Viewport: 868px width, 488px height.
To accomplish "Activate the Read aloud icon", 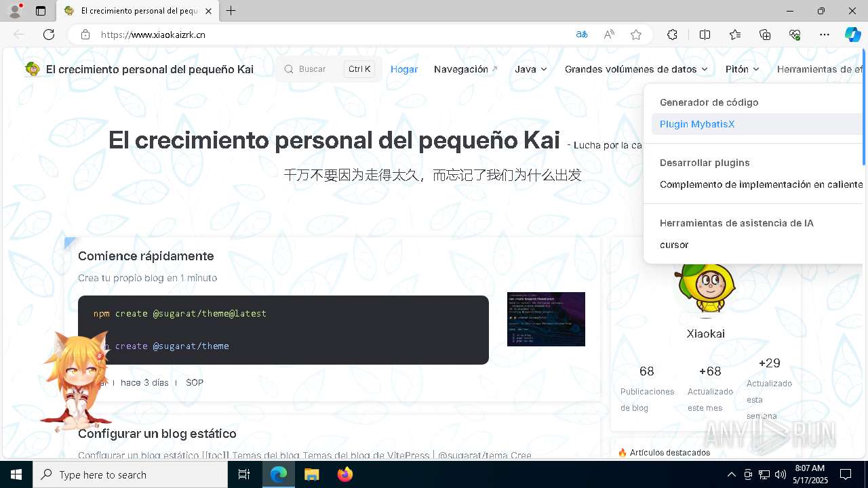I will 609,35.
